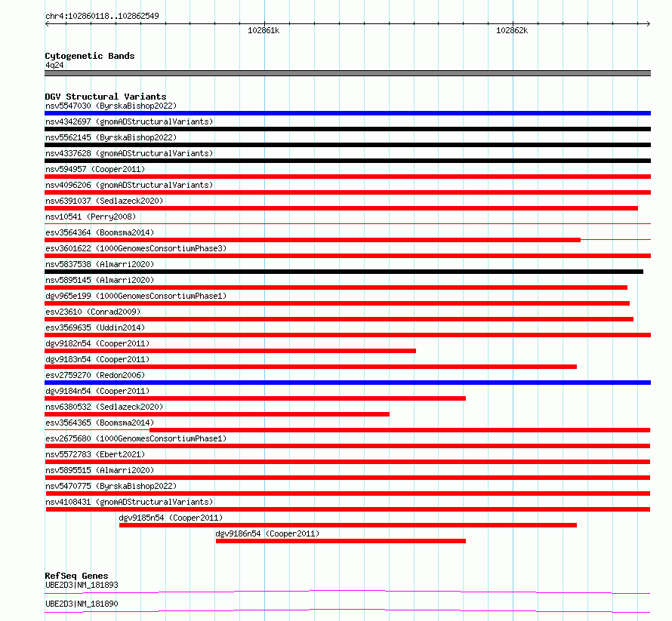Open esv2675680 (1000GenomesConsortiumPhase1) variant

point(136,438)
